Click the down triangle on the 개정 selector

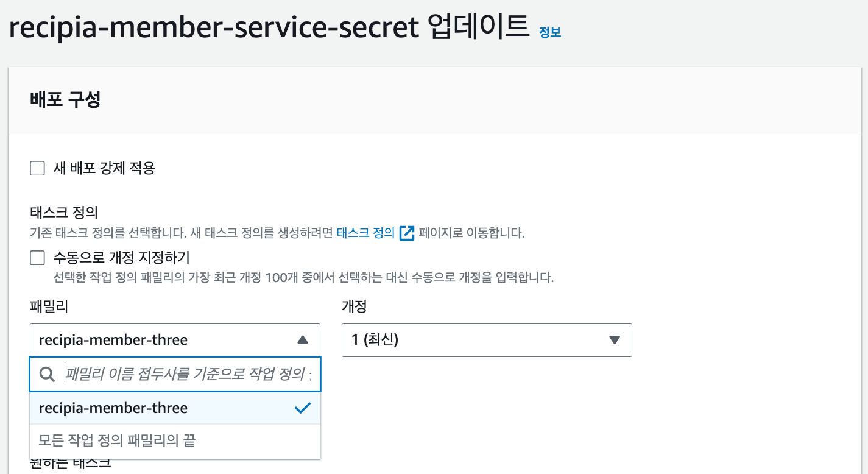click(615, 339)
